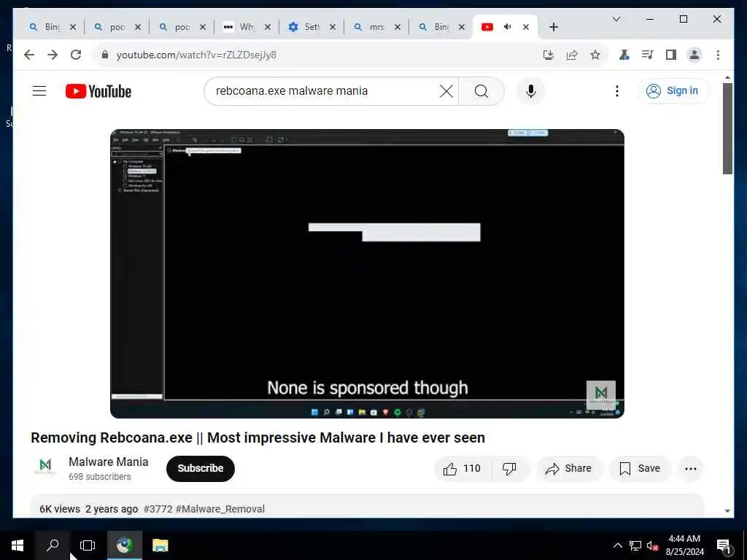This screenshot has height=560, width=747.
Task: Click the video player to pause
Action: click(367, 273)
